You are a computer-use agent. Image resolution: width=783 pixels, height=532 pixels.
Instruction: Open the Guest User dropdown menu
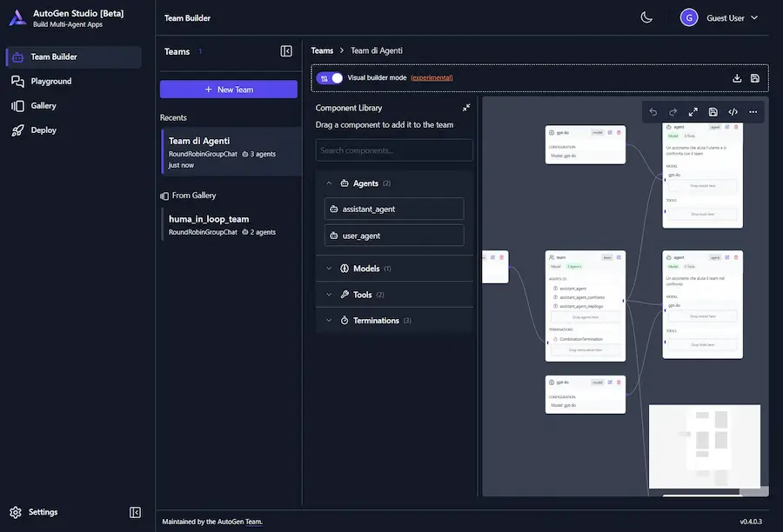pos(732,18)
